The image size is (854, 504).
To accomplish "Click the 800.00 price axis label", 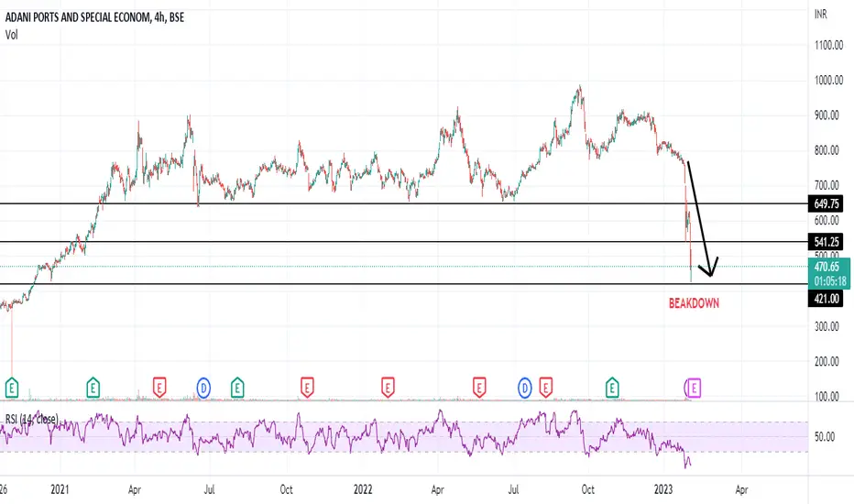I will coord(827,150).
